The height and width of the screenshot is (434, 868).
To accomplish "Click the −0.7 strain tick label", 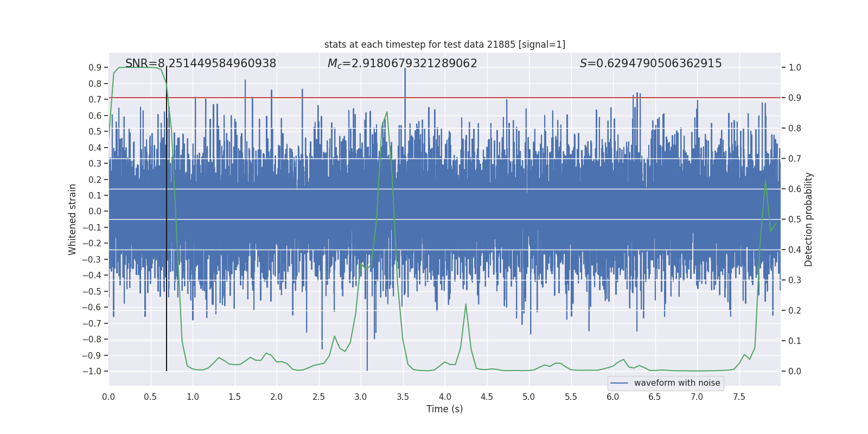I will [x=92, y=323].
